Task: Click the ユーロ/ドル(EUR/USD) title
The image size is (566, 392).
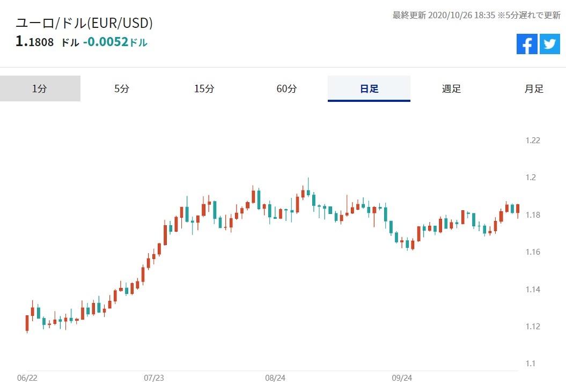Action: click(84, 23)
